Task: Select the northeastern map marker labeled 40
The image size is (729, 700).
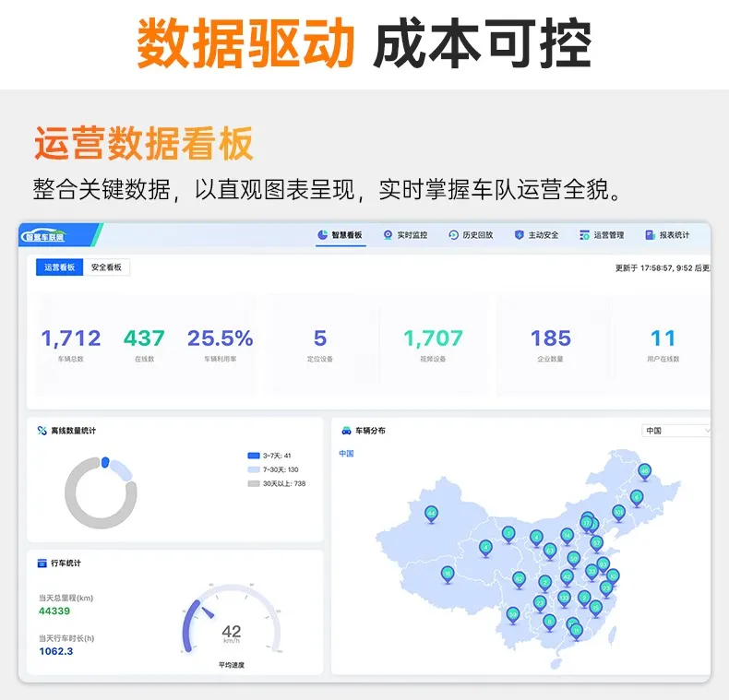Action: [x=645, y=471]
